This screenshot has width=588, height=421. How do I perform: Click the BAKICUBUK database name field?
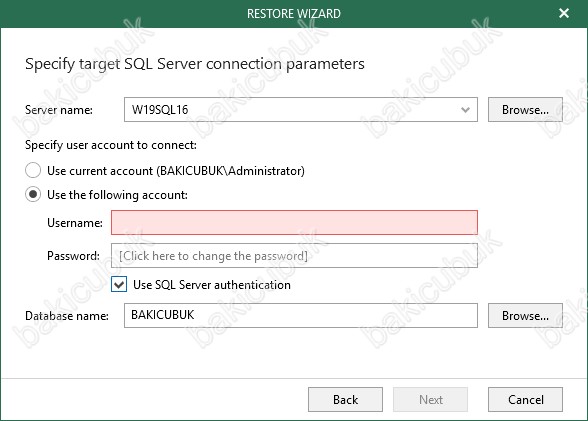[301, 315]
